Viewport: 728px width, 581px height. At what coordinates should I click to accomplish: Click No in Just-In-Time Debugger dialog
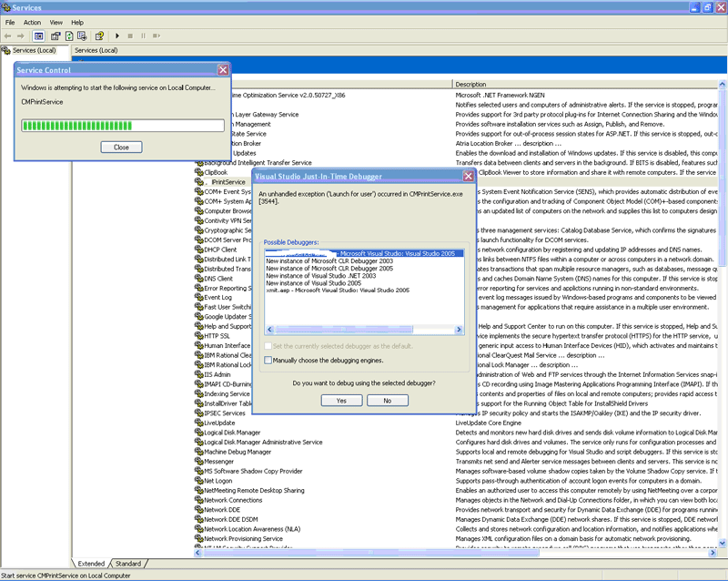(388, 400)
